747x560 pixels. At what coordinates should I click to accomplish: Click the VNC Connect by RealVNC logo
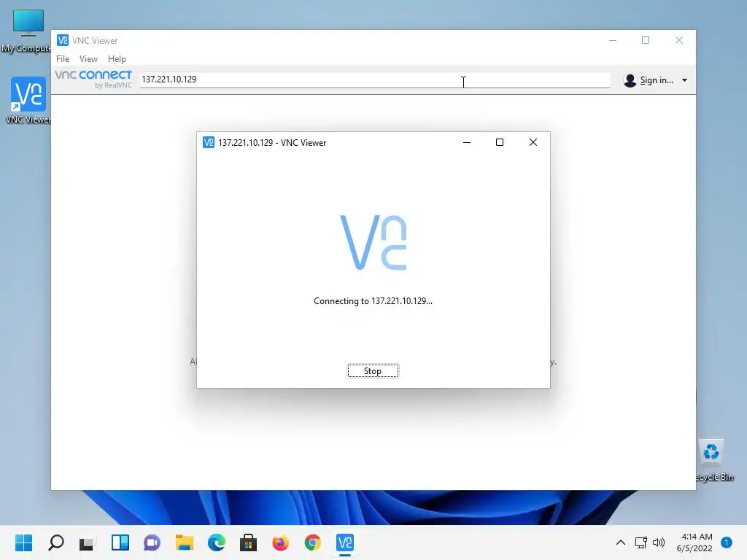point(93,79)
